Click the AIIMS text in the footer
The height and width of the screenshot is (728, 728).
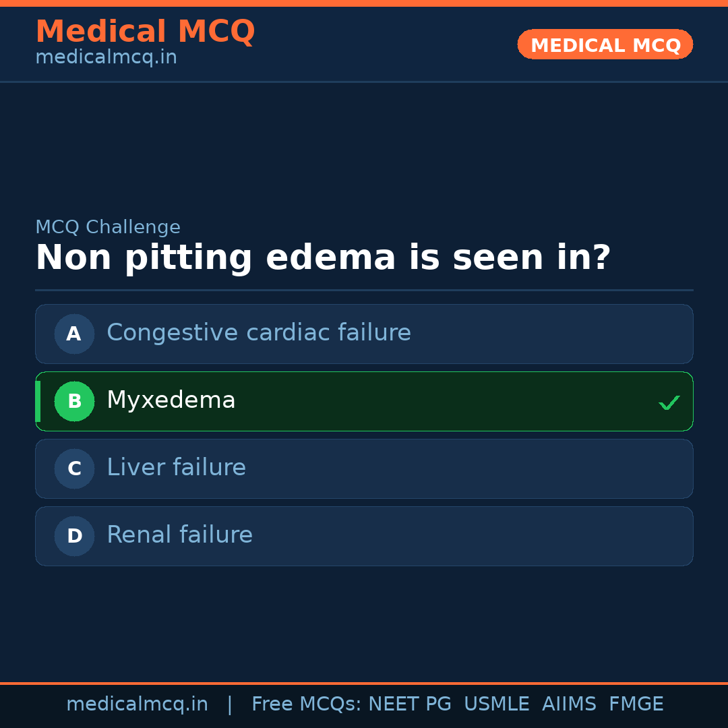pyautogui.click(x=569, y=704)
